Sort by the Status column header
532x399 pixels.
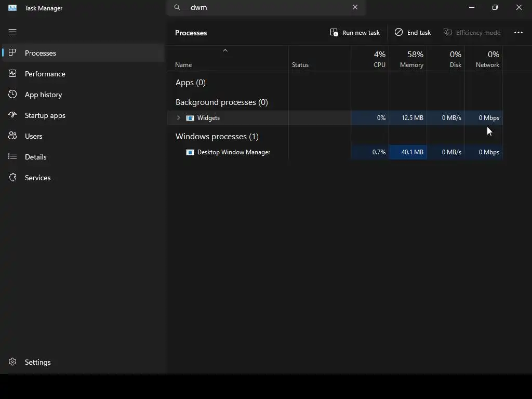click(320, 58)
